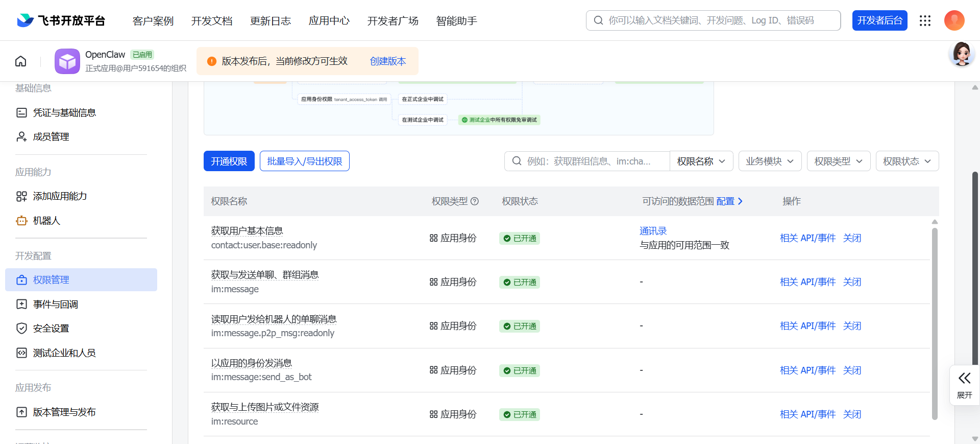Select 事件与回调 in the sidebar
Viewport: 980px width, 444px height.
click(55, 305)
